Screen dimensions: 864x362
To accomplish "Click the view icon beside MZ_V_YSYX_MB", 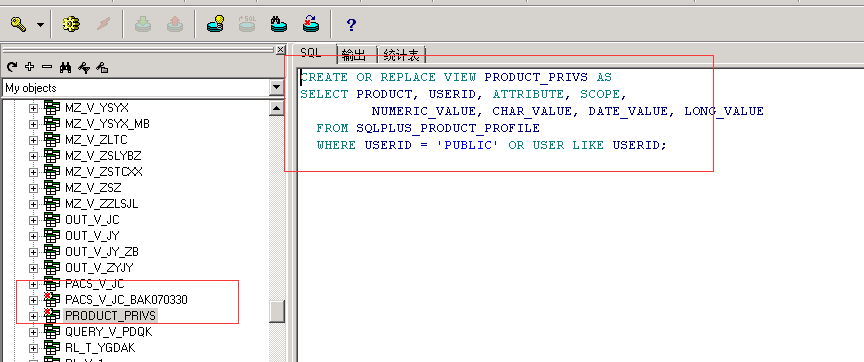I will click(52, 123).
